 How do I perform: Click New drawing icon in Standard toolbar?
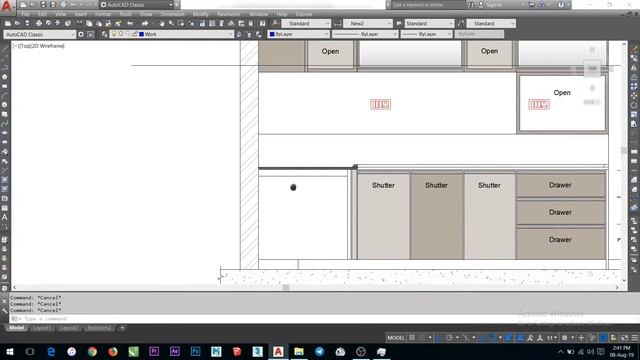8,24
